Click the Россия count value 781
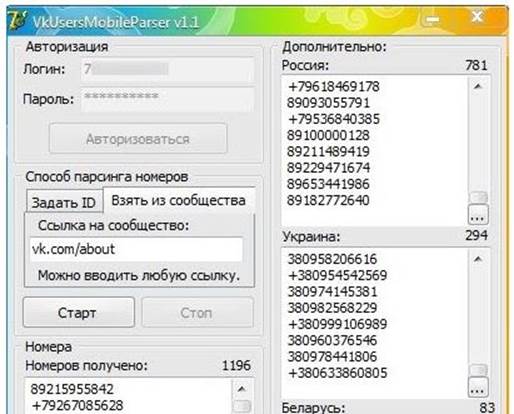 [476, 65]
